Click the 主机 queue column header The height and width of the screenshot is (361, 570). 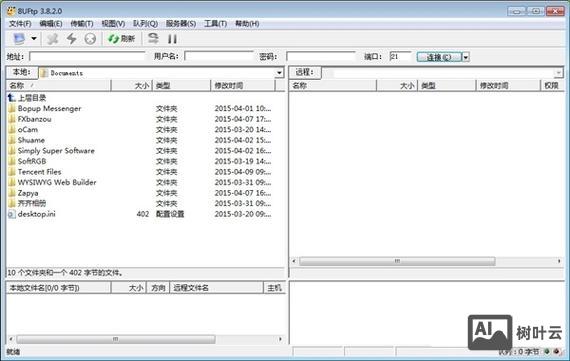click(274, 288)
